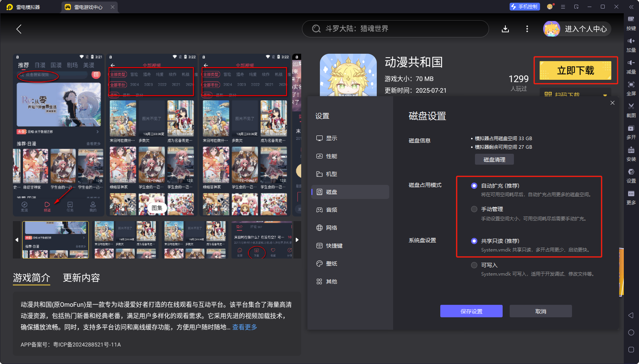Open the 图集 gallery badge
Screen dimensions: 639x364
(x=157, y=208)
